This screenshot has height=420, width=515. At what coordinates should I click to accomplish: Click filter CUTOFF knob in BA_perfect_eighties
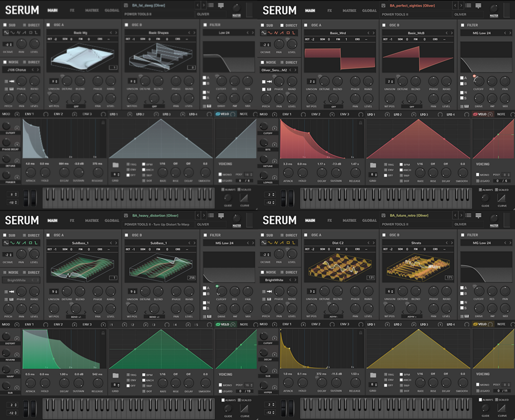point(478,82)
